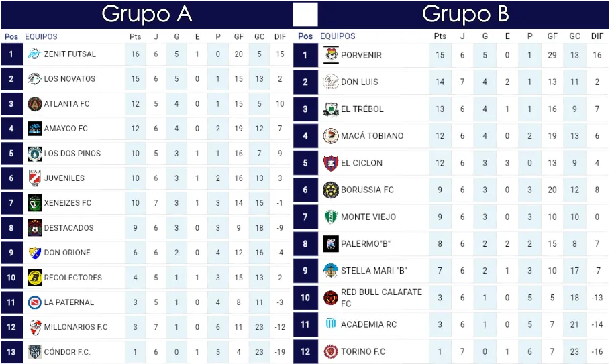Sort Grupo A by Pts column header

135,36
